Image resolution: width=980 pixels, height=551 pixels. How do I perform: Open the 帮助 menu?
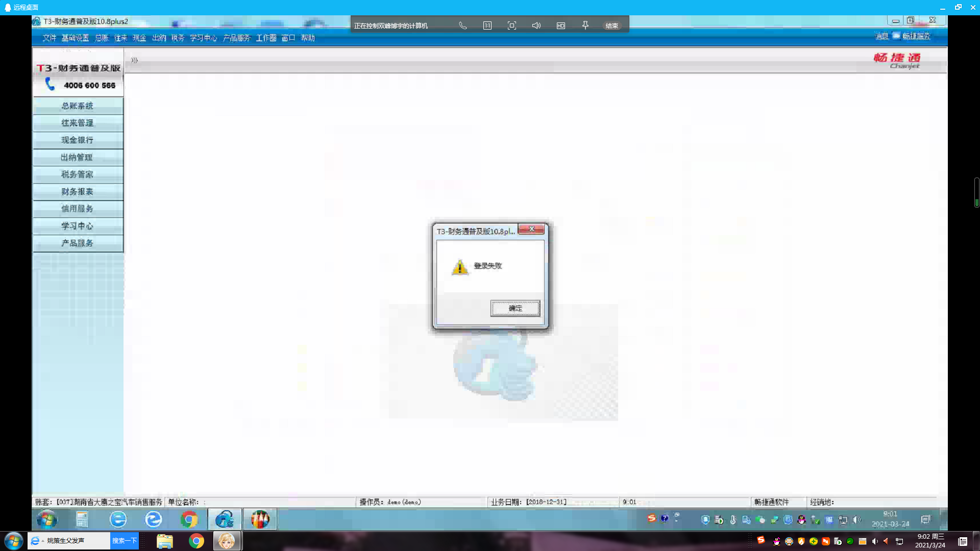pyautogui.click(x=308, y=38)
